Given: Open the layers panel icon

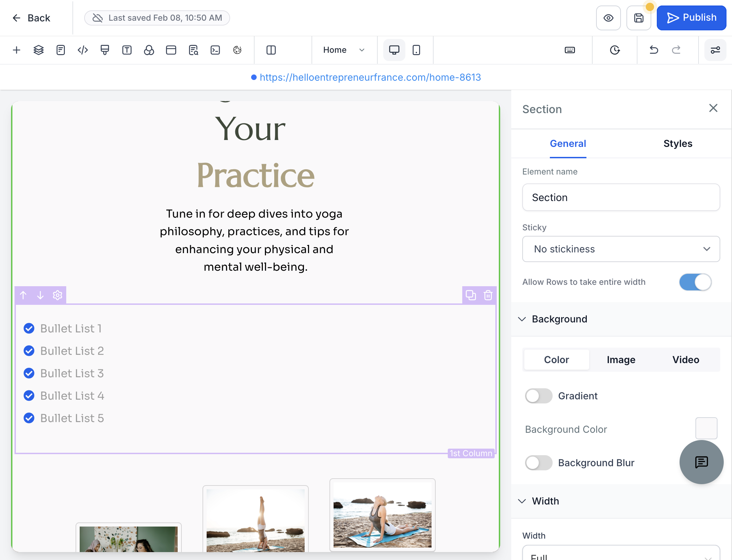Looking at the screenshot, I should pyautogui.click(x=39, y=50).
